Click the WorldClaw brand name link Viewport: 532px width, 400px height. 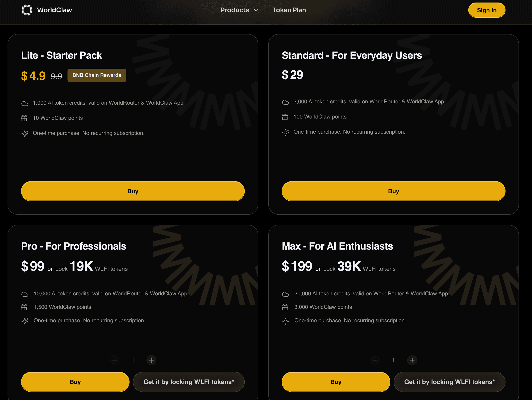pos(54,10)
